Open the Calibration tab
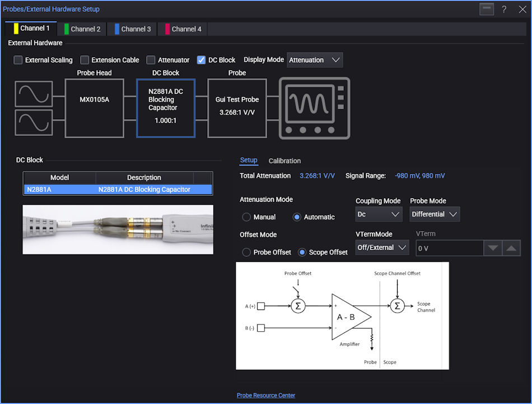Image resolution: width=532 pixels, height=404 pixels. pyautogui.click(x=284, y=161)
